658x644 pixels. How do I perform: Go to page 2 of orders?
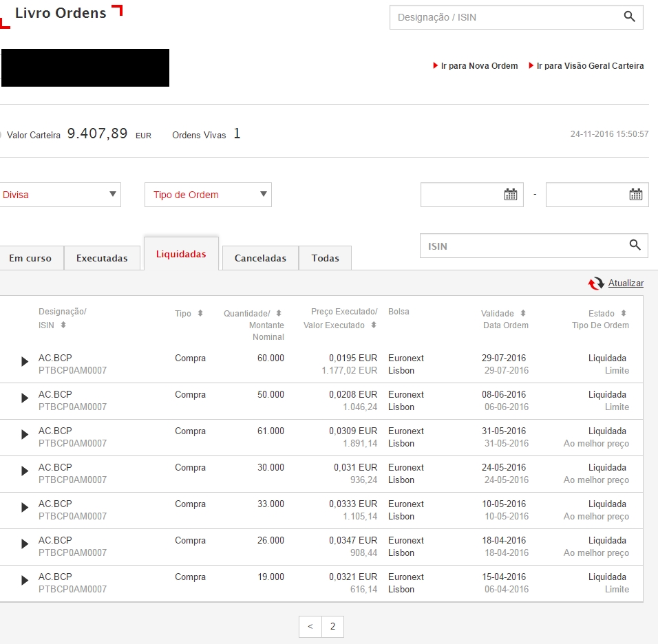332,627
